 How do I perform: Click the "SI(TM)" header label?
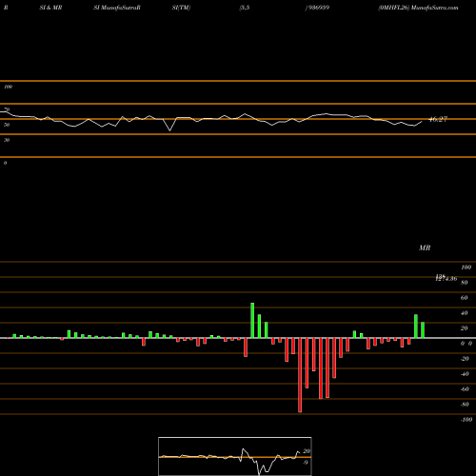tap(181, 8)
